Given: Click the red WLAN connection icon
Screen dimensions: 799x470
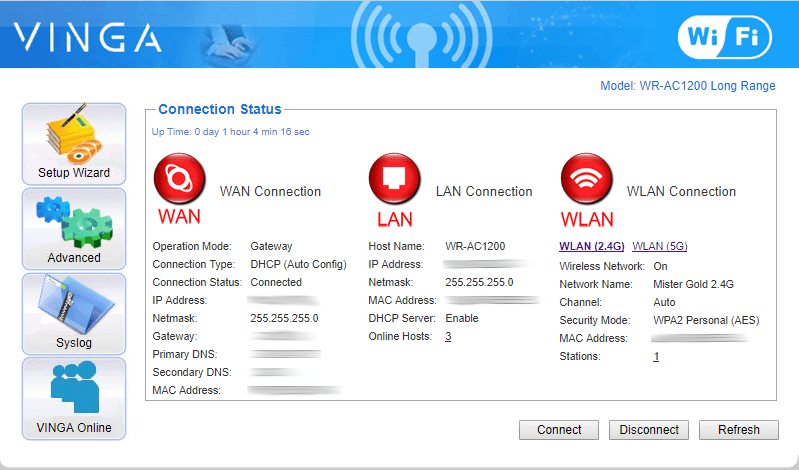Looking at the screenshot, I should 586,180.
